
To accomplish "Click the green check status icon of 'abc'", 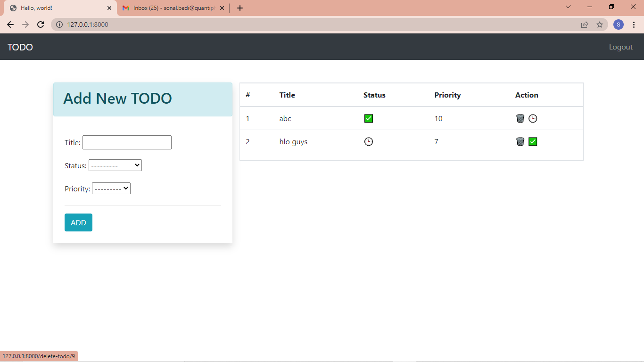I will [x=369, y=118].
